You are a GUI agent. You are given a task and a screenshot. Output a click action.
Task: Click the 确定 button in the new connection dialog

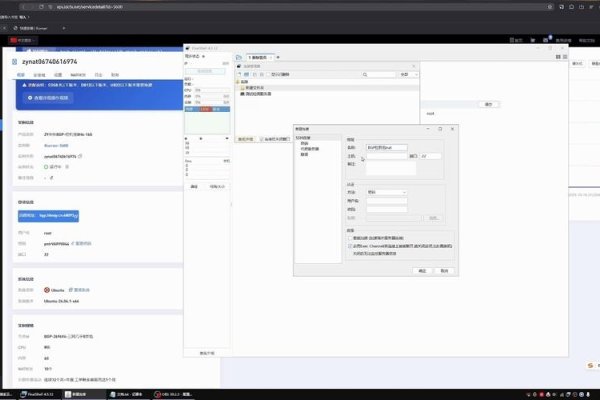[x=421, y=270]
